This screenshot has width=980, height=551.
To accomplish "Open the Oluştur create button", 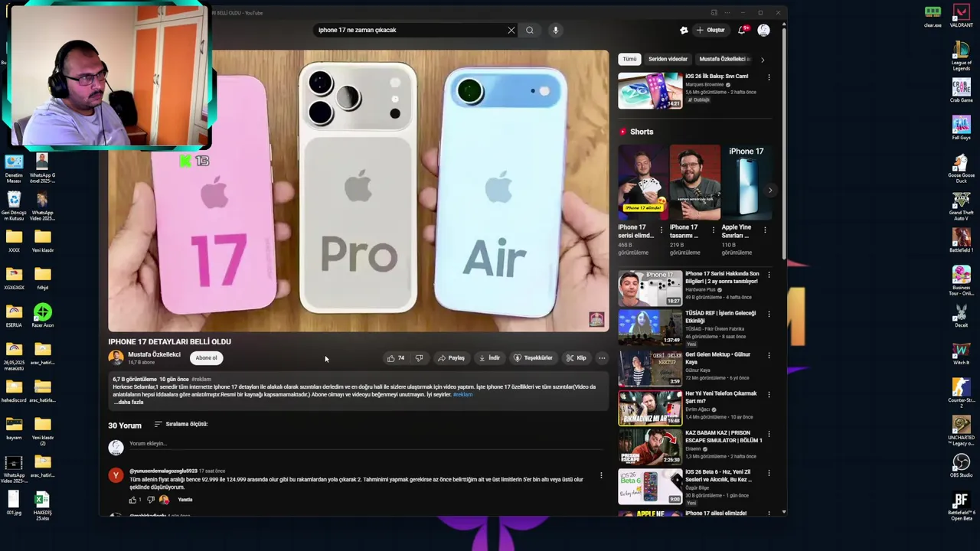I will [710, 30].
